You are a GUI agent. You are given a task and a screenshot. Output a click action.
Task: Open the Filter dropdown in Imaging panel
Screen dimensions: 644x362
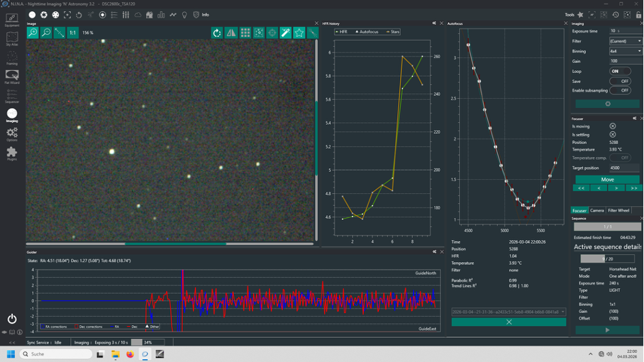[626, 41]
